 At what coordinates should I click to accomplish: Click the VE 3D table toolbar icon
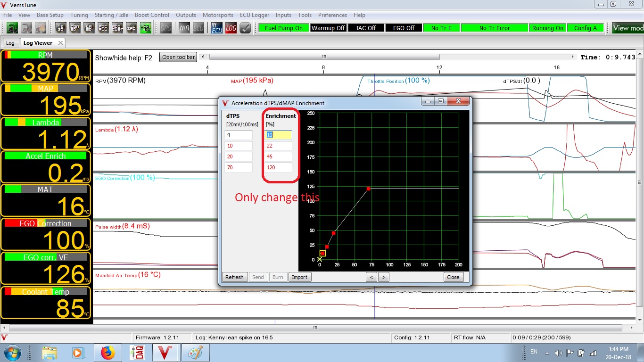pyautogui.click(x=60, y=28)
